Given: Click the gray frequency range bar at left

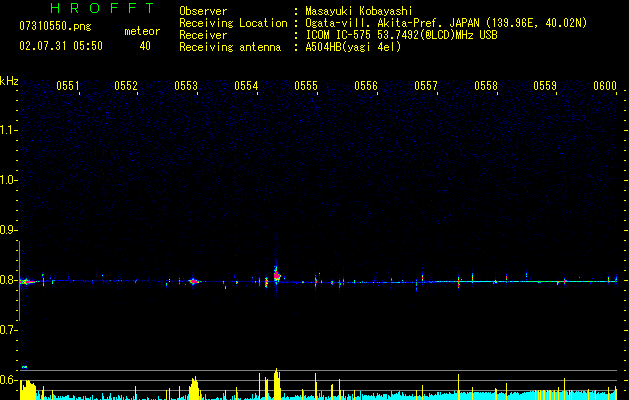Looking at the screenshot, I should tap(19, 281).
